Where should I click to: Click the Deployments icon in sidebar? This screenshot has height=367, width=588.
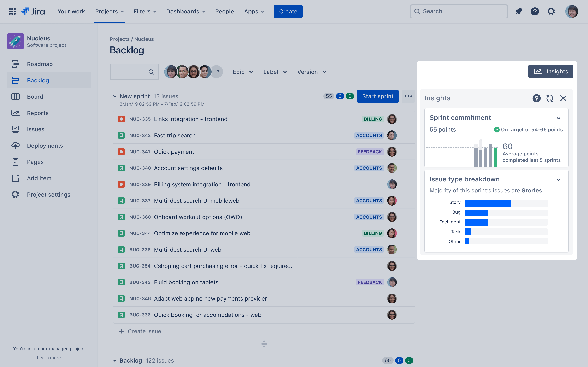15,145
